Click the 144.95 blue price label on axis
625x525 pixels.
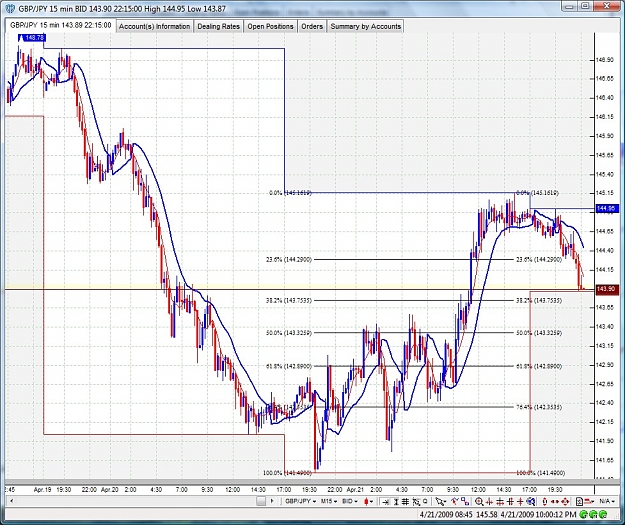click(606, 208)
